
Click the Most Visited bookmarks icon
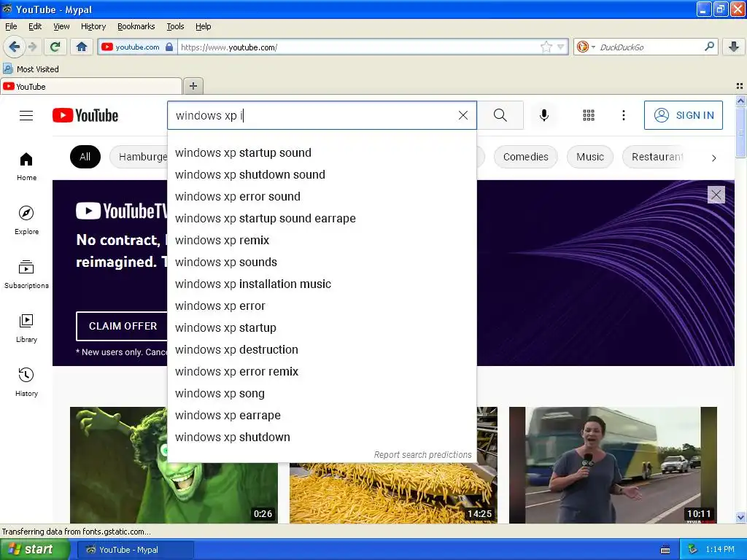tap(7, 69)
